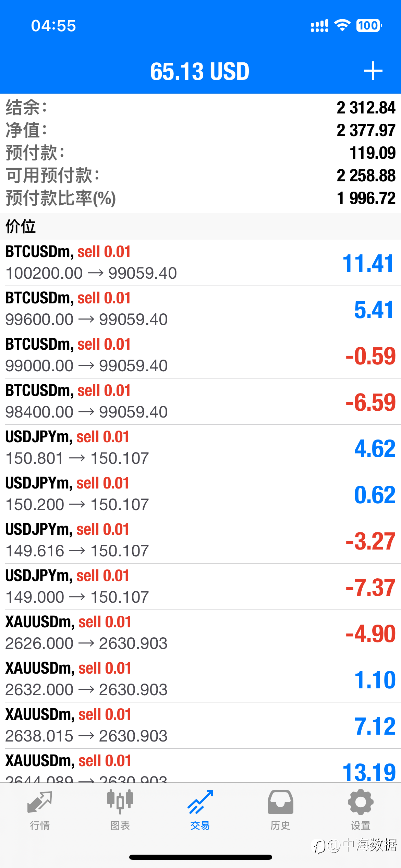Select BTCUSDm position with 5.41 profit
This screenshot has height=868, width=401.
pyautogui.click(x=200, y=309)
